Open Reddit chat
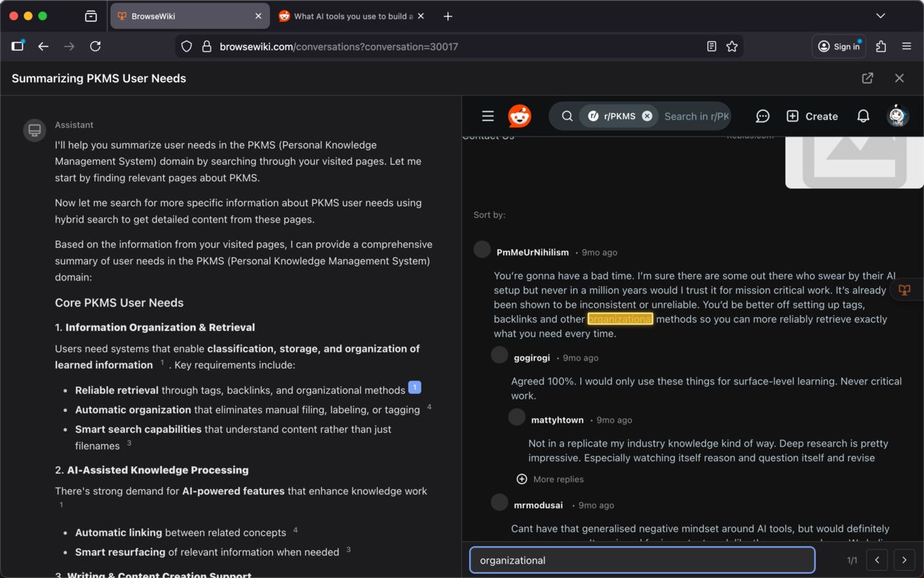 point(762,116)
